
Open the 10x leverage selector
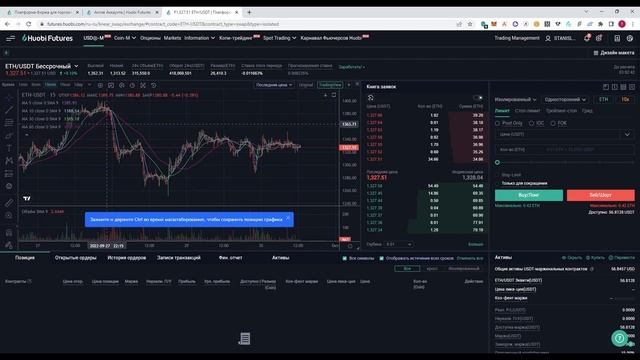625,100
